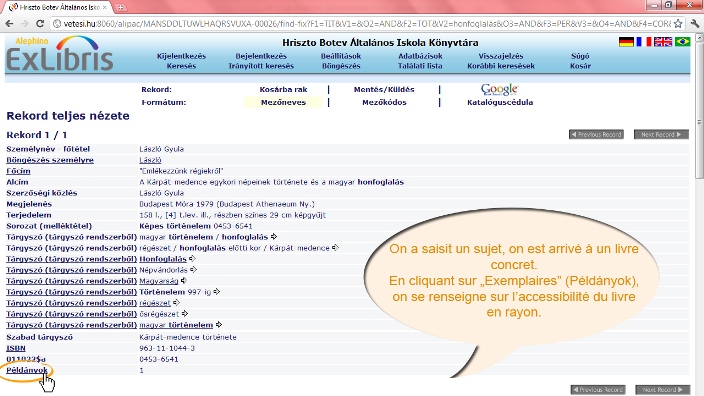The width and height of the screenshot is (704, 396).
Task: Switch language with the UK flag icon
Action: [x=663, y=42]
